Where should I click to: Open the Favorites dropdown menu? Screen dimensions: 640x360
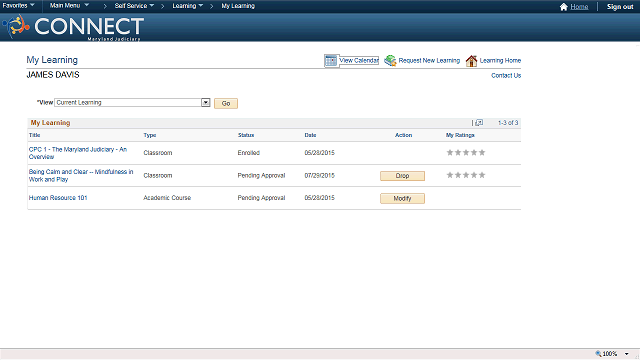click(18, 6)
